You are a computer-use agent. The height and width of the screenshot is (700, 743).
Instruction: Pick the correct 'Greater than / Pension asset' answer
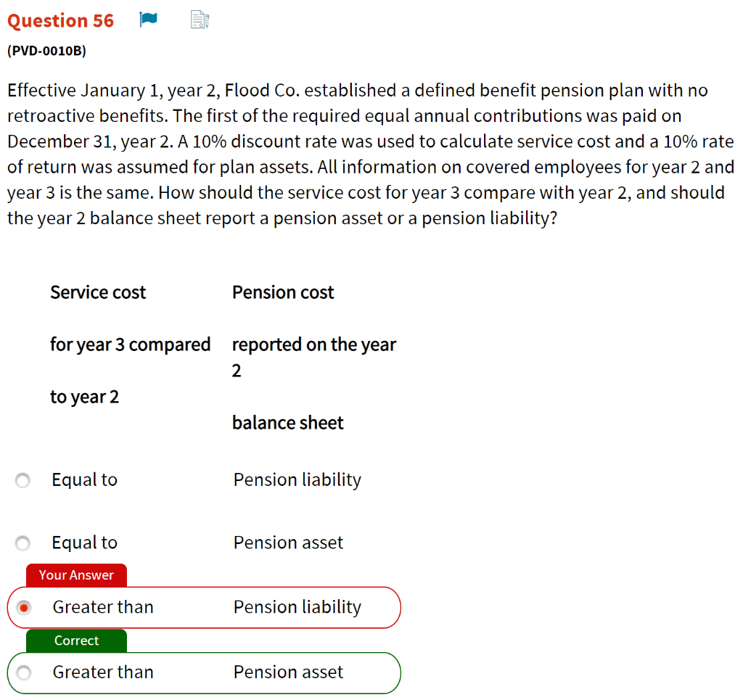(22, 672)
